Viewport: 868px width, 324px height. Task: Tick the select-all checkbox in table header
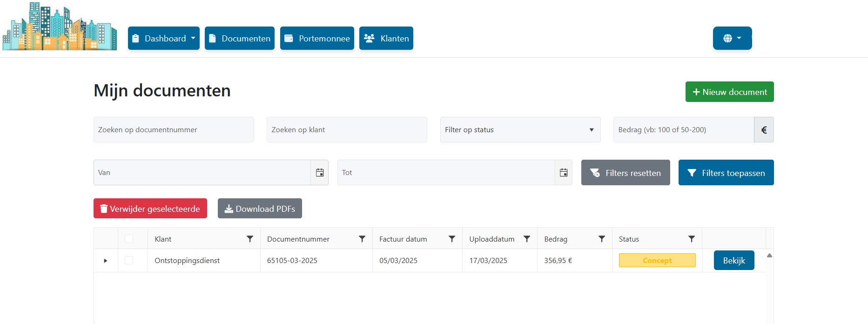[129, 239]
